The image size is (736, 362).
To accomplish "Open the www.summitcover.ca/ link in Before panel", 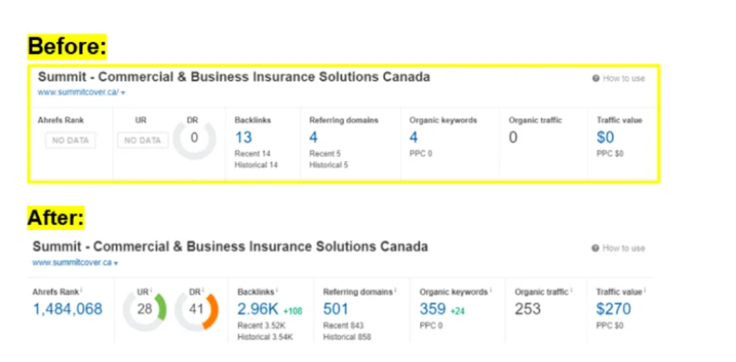I will [x=78, y=92].
